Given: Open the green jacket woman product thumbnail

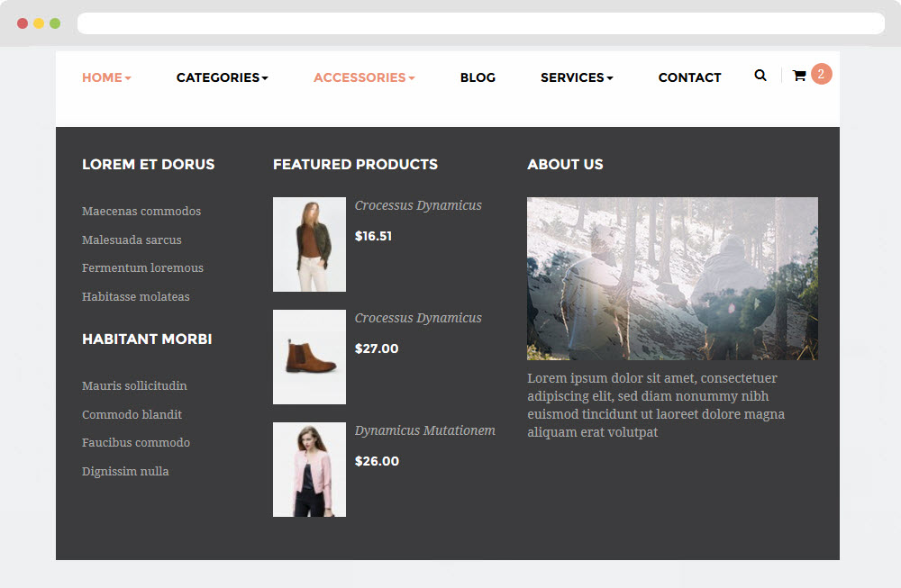Looking at the screenshot, I should coord(309,245).
